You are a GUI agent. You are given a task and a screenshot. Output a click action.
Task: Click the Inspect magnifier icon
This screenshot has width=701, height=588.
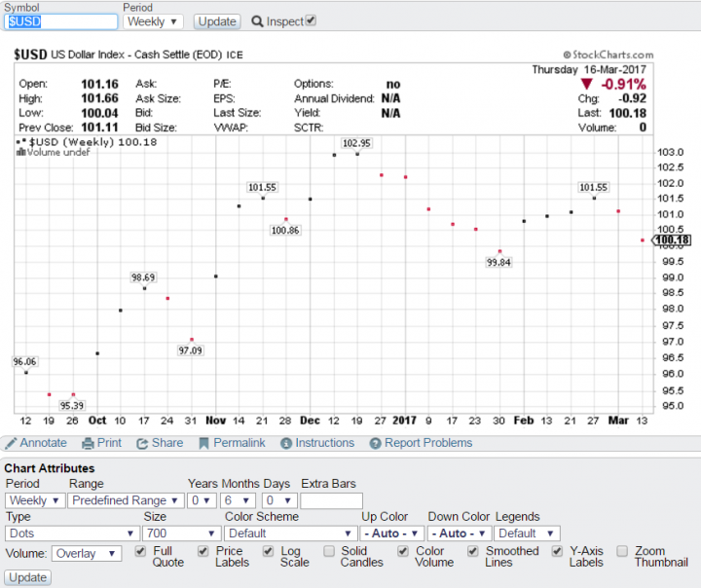click(257, 21)
